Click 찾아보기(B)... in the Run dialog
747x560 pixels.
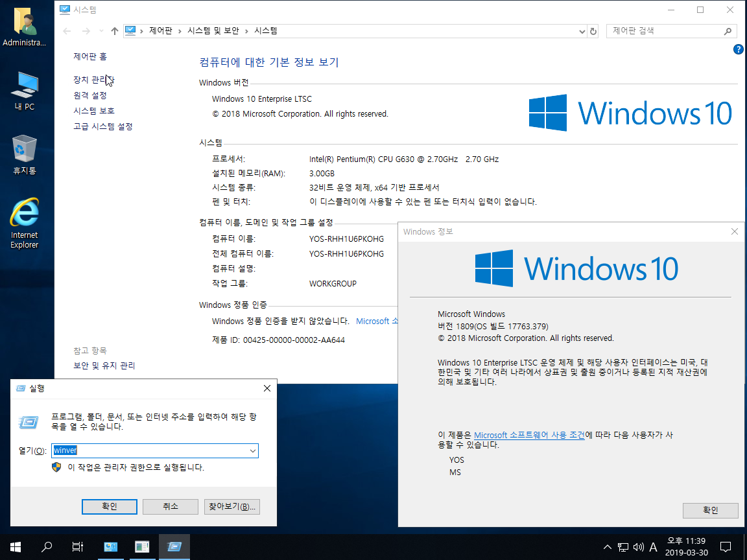pyautogui.click(x=232, y=507)
